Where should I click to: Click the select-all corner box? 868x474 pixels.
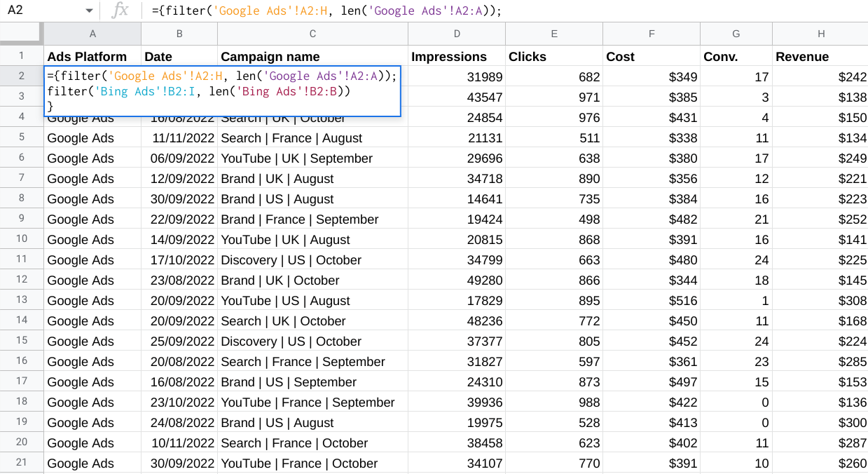pyautogui.click(x=22, y=33)
